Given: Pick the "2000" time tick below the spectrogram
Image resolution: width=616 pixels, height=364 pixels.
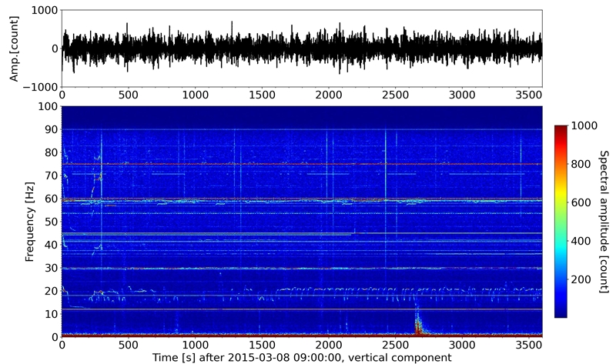Looking at the screenshot, I should 329,346.
